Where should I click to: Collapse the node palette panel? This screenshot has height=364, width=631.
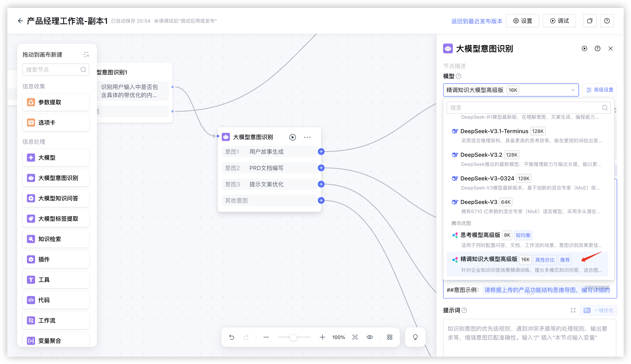click(x=86, y=55)
